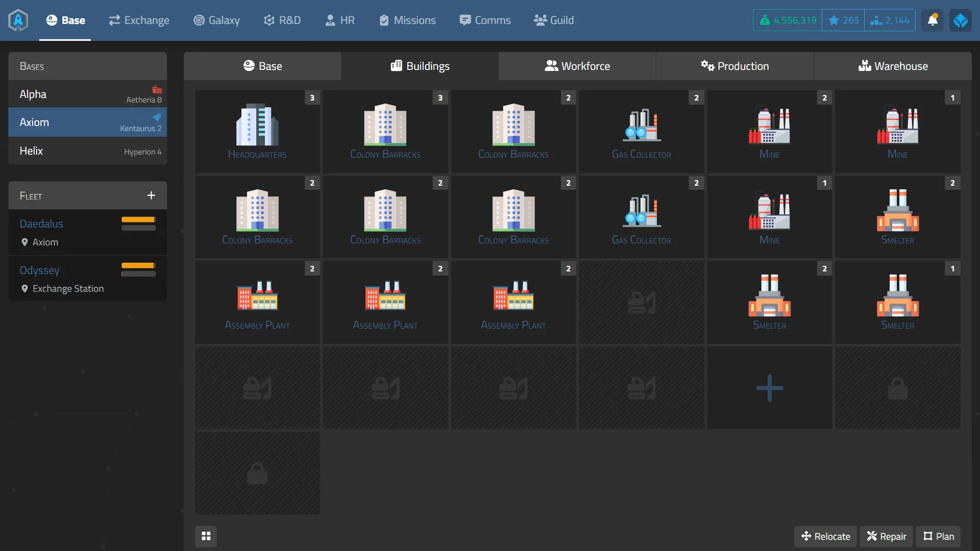Add a new fleet with plus icon
The image size is (980, 551).
point(151,195)
